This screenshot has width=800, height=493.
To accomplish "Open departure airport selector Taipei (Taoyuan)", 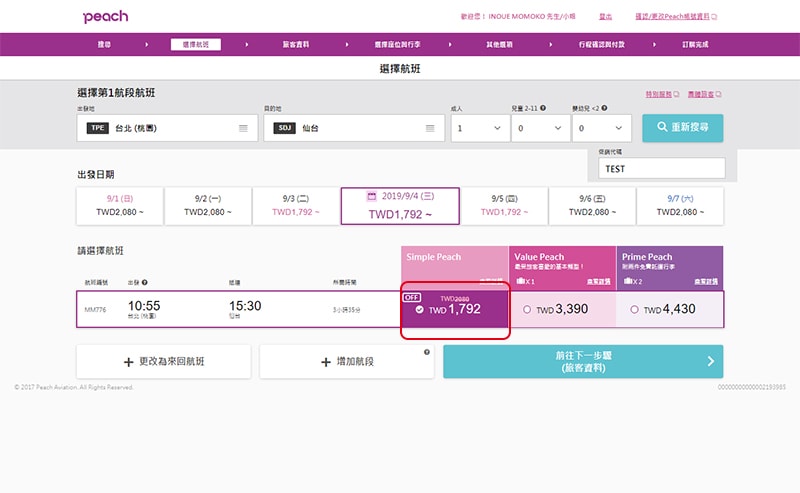I will [167, 128].
